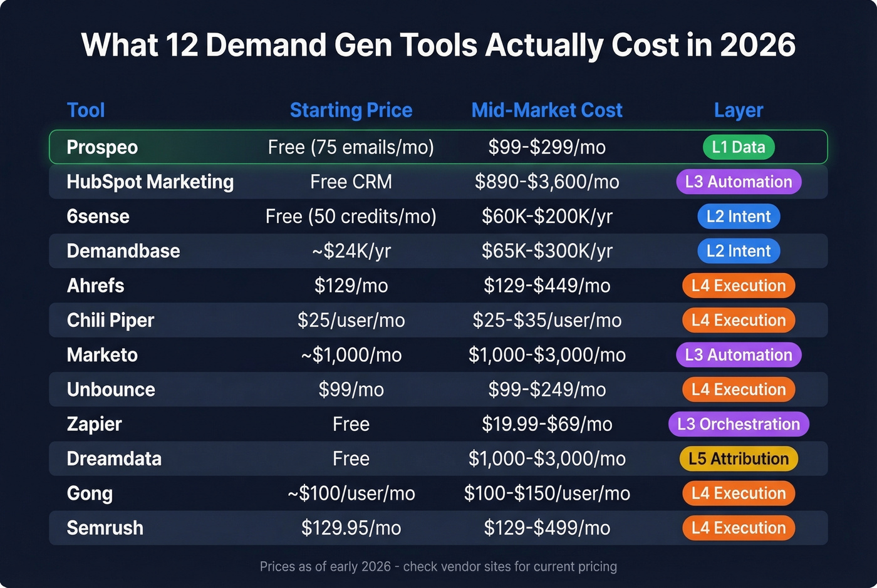Screen dimensions: 877x588
Task: Click the yellow L5 Attribution badge for Dreamdata
Action: (x=739, y=458)
